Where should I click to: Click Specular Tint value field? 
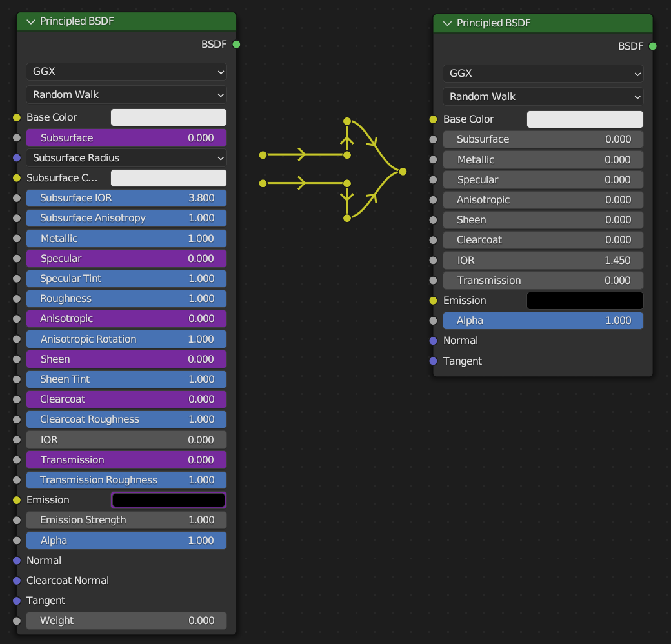(126, 279)
